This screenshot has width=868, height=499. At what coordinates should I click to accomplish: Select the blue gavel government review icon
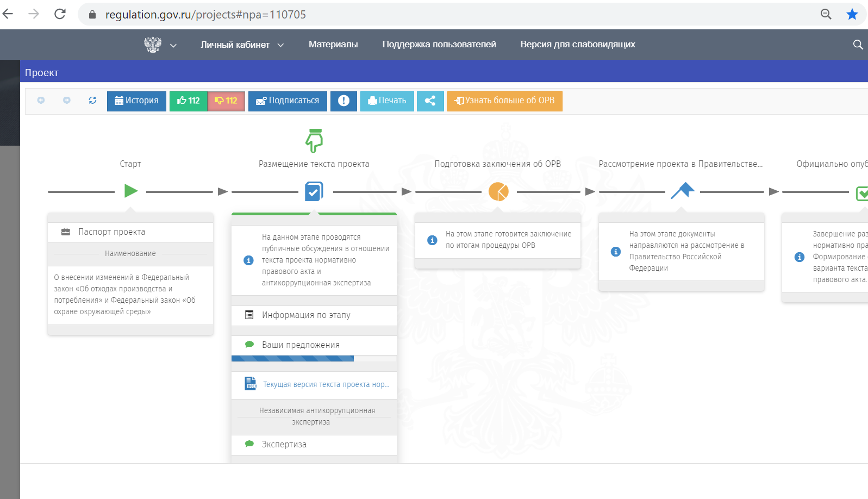click(682, 191)
